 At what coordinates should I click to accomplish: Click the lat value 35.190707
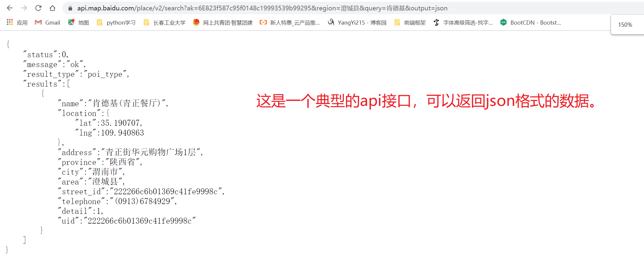pos(120,123)
